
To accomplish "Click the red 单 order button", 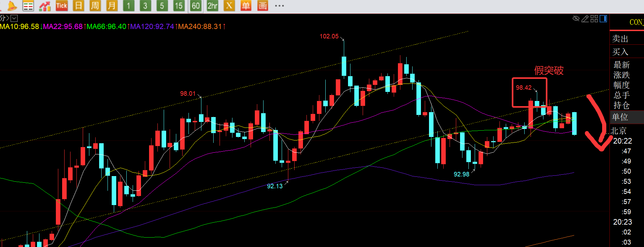I will point(246,6).
